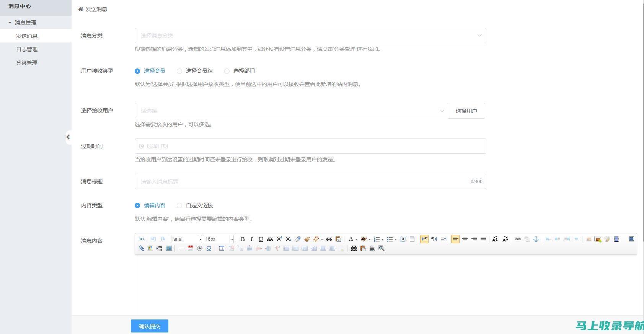Click the 选择用户 button
The height and width of the screenshot is (334, 644).
(x=466, y=111)
